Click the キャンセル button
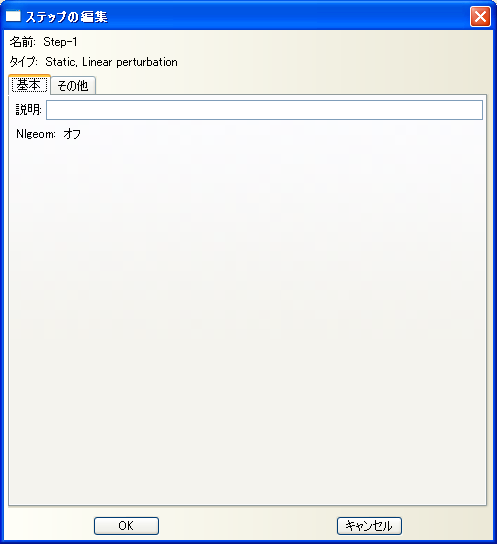The image size is (497, 544). 369,526
